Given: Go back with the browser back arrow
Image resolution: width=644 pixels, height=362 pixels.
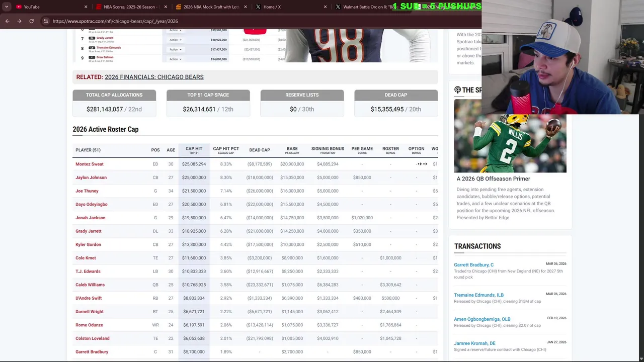Looking at the screenshot, I should (x=7, y=21).
